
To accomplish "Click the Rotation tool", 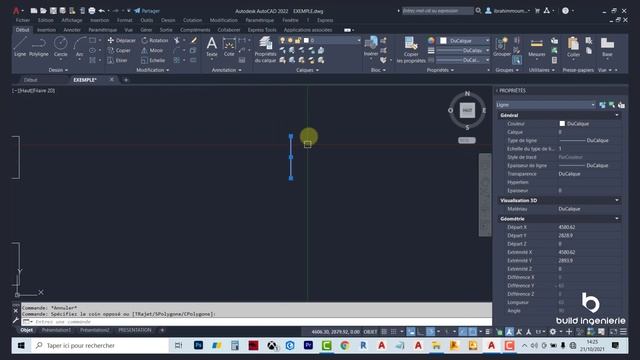I will [x=155, y=40].
